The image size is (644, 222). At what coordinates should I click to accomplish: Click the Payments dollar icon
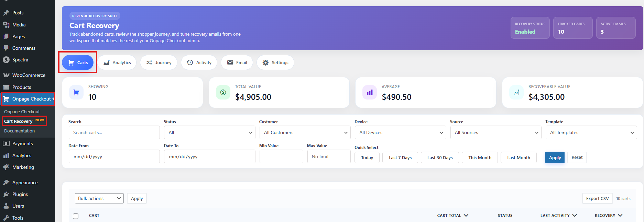click(x=6, y=143)
